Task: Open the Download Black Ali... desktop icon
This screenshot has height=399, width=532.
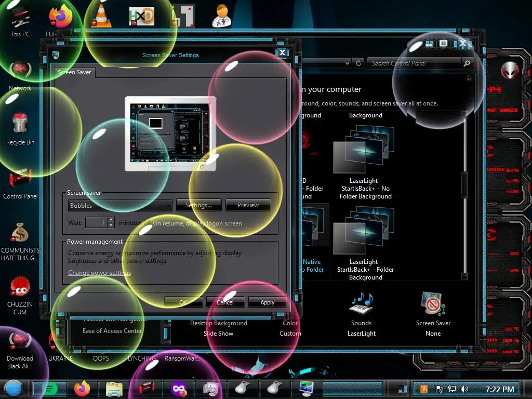Action: pyautogui.click(x=20, y=351)
